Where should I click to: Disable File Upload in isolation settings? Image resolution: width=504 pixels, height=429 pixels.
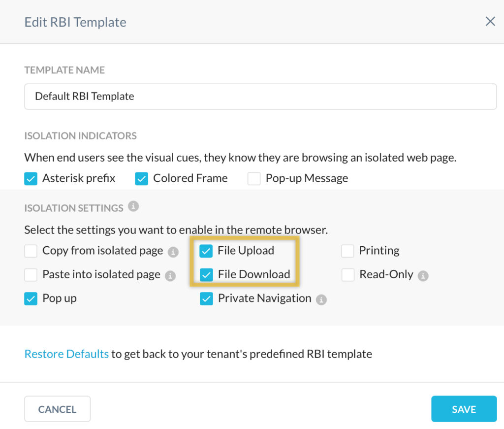206,251
